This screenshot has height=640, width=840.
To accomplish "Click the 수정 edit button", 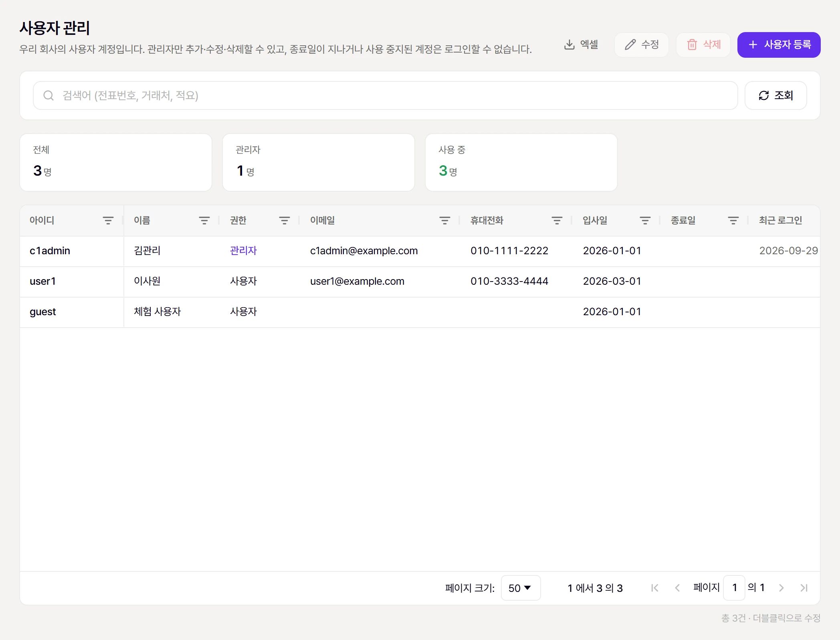I will (642, 45).
